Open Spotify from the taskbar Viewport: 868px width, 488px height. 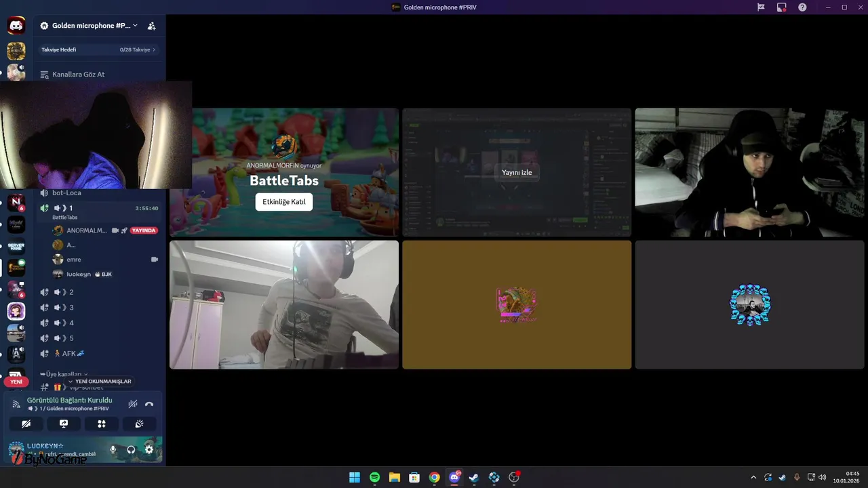pos(374,477)
